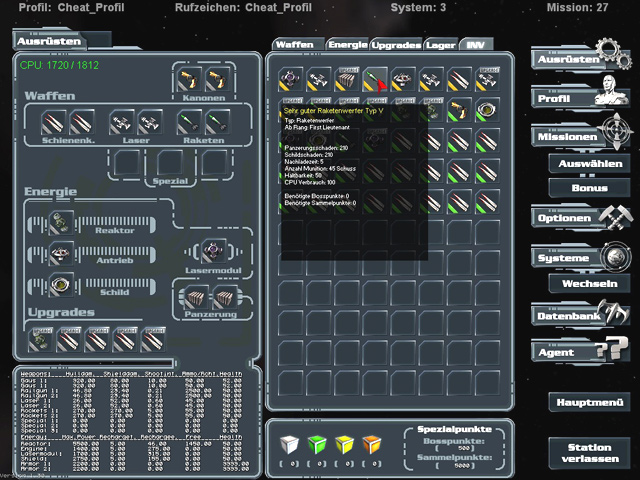Click the planet icon beside Systeme
Screen dimensions: 640x480
click(x=616, y=256)
